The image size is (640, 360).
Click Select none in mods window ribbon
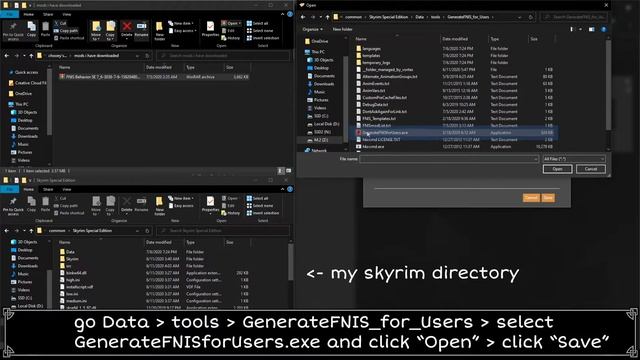260,31
